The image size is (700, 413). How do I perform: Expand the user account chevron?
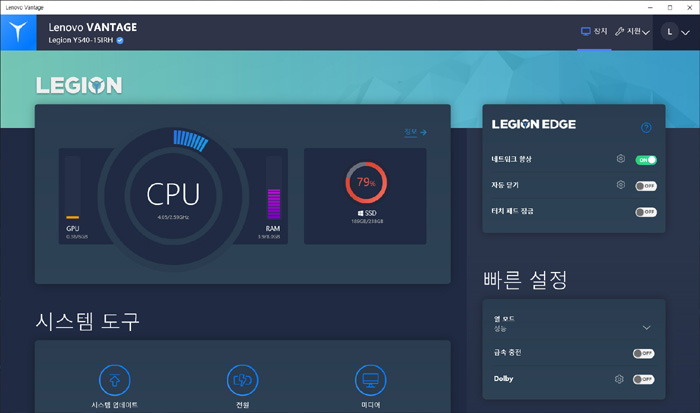[x=685, y=33]
